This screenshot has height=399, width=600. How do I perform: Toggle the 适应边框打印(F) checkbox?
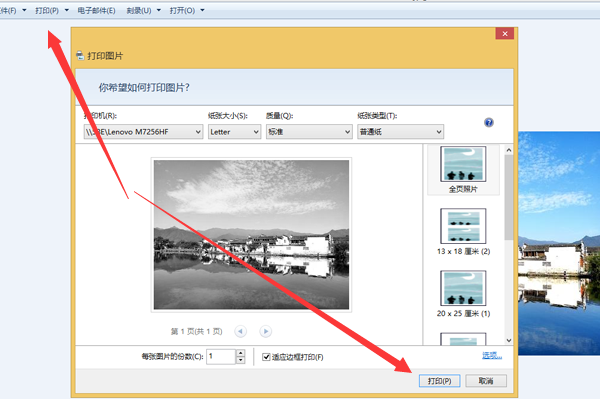[x=266, y=357]
